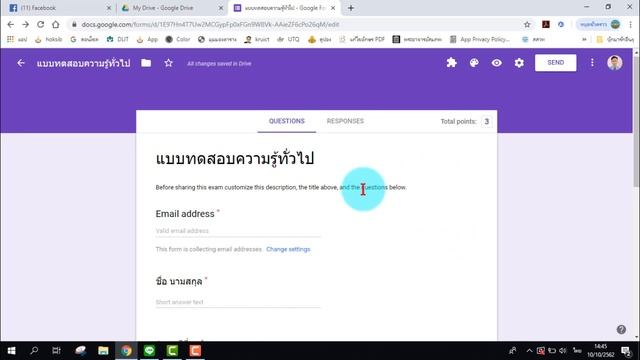Image resolution: width=640 pixels, height=360 pixels.
Task: Move form to folder icon
Action: [x=146, y=63]
